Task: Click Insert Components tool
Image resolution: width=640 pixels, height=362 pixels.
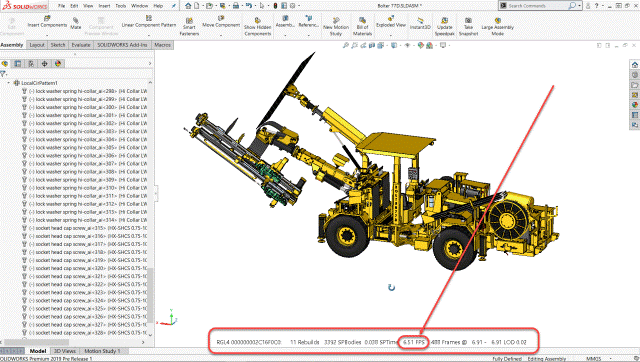Action: pos(47,22)
